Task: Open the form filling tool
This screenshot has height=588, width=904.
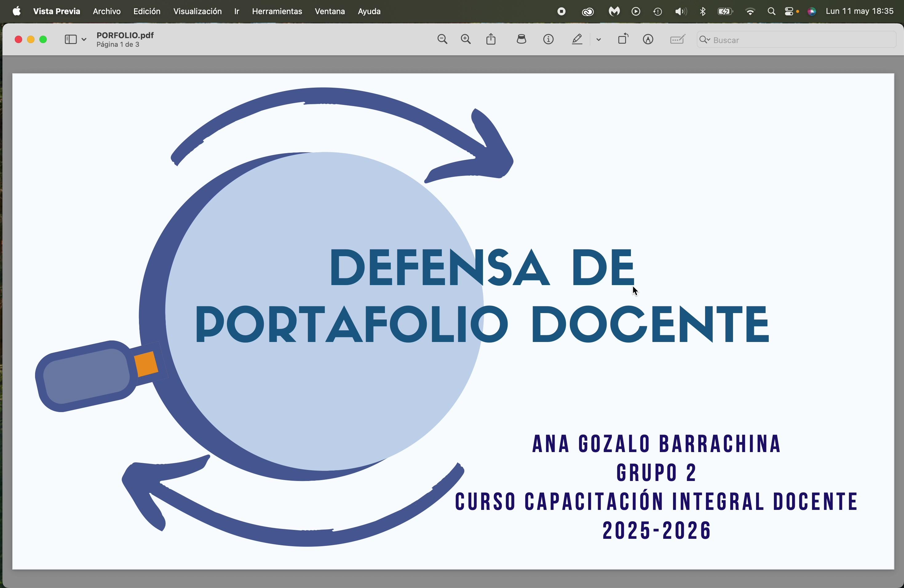Action: pos(678,39)
